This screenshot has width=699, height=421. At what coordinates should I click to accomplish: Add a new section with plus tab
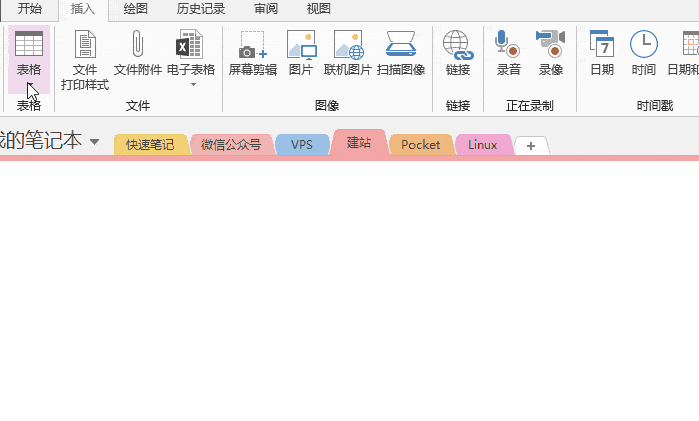531,146
